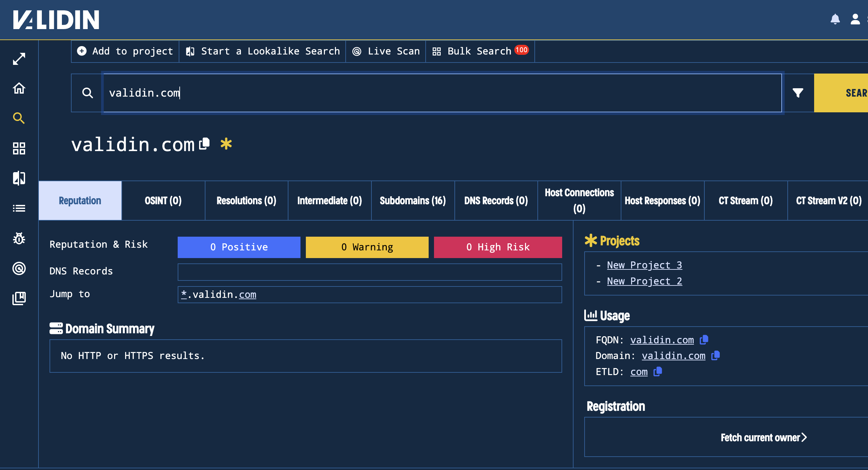This screenshot has height=470, width=868.
Task: Open the CT Stream (0) tab
Action: [x=746, y=201]
